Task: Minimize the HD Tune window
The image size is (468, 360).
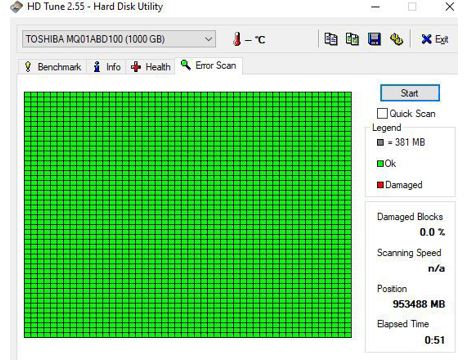Action: point(375,6)
